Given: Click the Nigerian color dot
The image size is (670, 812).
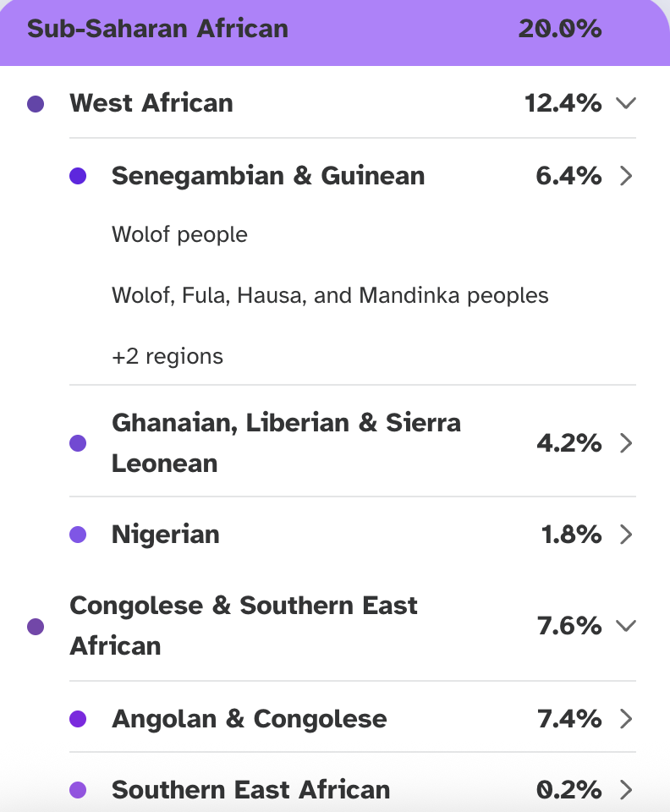Looking at the screenshot, I should tap(78, 535).
